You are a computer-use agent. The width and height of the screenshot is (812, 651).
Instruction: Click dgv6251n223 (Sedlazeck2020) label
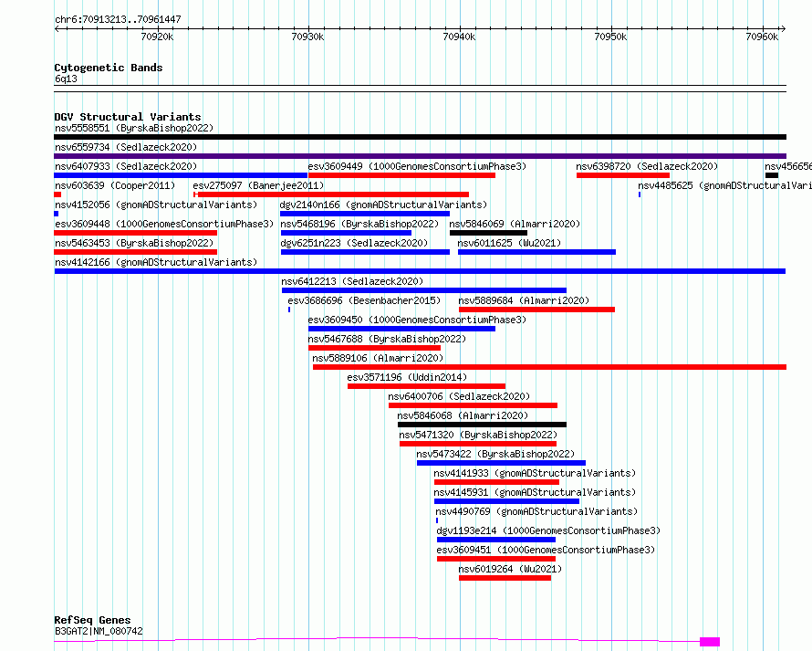354,243
